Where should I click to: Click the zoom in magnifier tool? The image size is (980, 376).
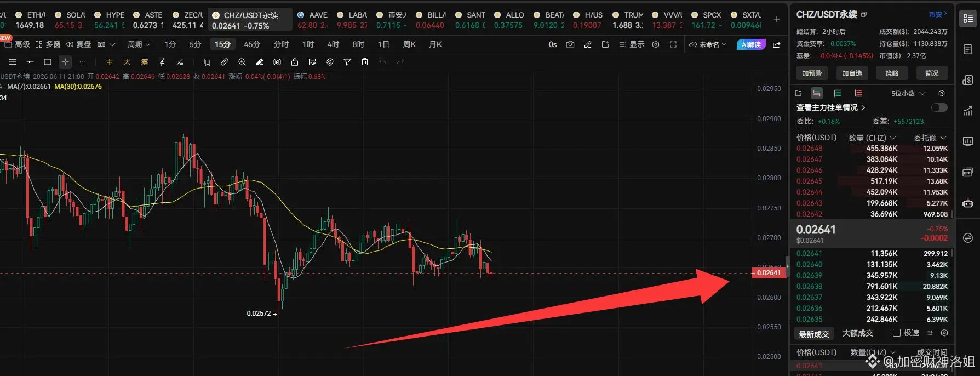pyautogui.click(x=242, y=62)
